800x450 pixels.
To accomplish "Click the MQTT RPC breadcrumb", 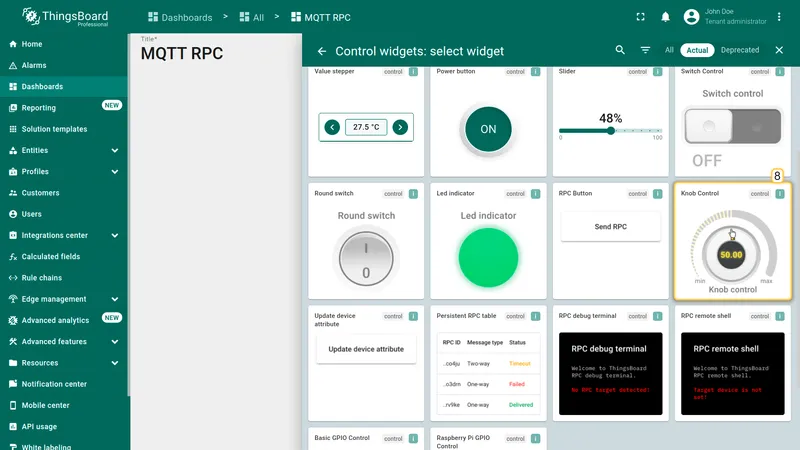I will coord(320,17).
